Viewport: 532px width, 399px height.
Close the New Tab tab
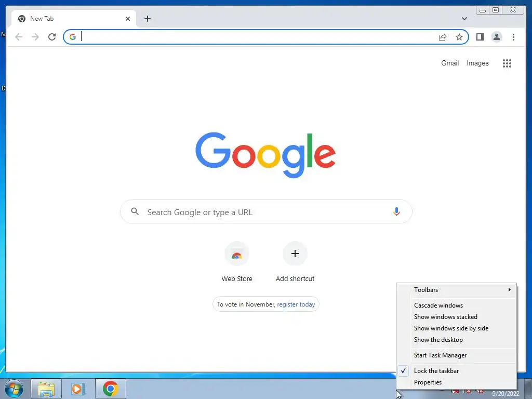[x=128, y=19]
